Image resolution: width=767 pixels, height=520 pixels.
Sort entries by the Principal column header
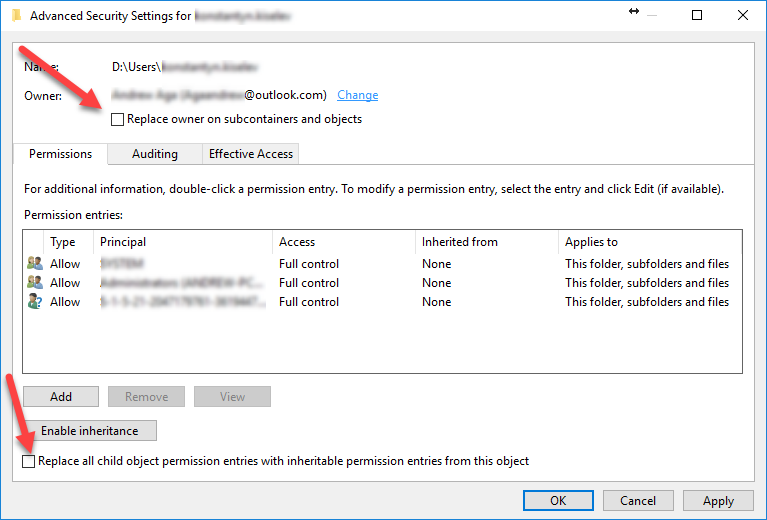183,242
